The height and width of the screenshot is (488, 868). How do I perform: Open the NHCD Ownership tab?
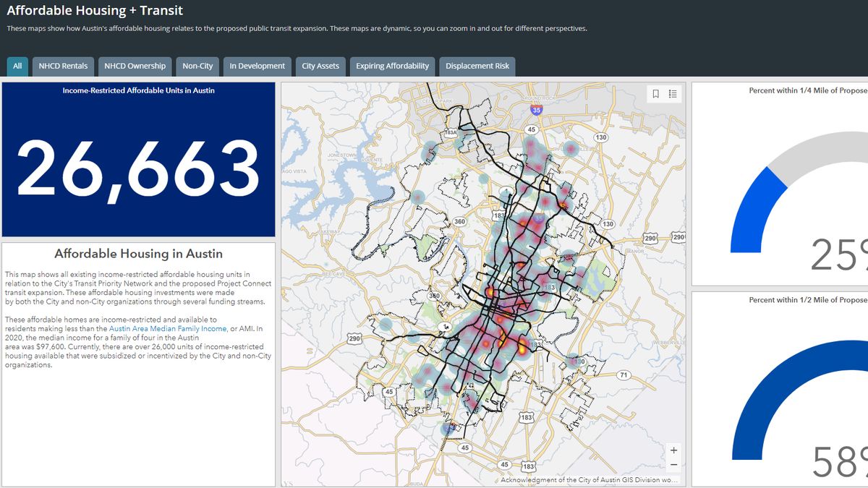click(x=135, y=66)
